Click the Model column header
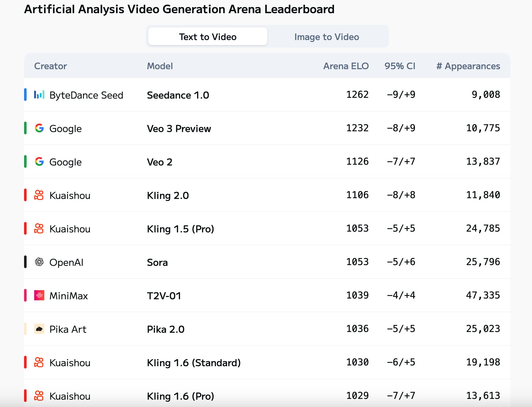The width and height of the screenshot is (532, 407). tap(160, 66)
